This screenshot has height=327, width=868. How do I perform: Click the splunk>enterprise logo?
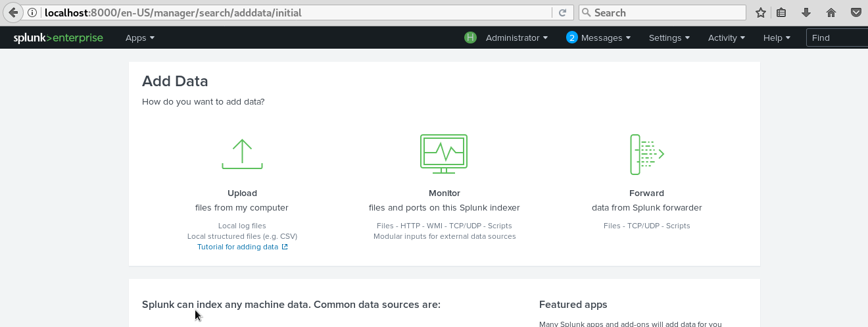click(59, 38)
